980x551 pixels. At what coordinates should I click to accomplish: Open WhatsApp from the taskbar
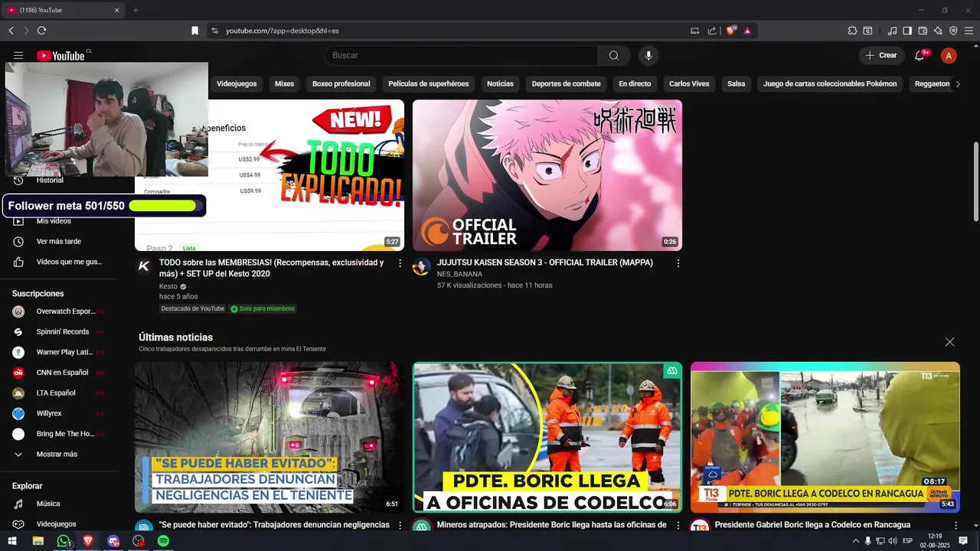[x=63, y=541]
